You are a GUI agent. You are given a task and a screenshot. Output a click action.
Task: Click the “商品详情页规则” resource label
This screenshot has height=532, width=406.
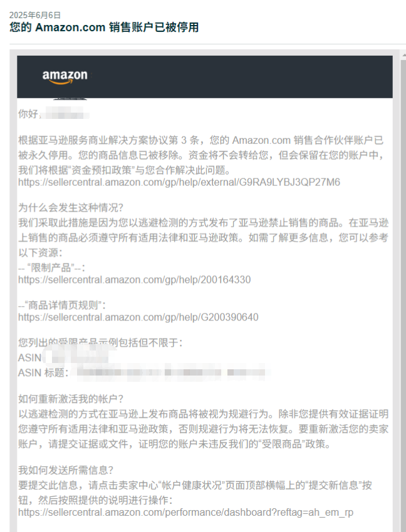tap(62, 305)
